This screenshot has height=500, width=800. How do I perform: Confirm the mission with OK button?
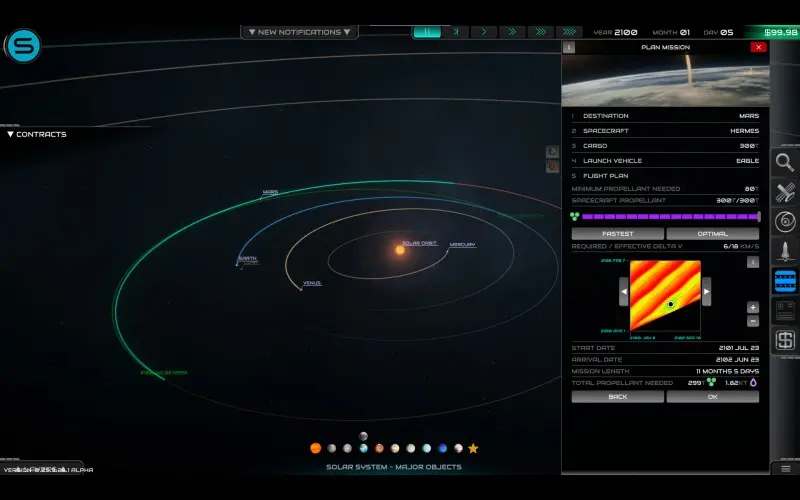click(x=712, y=397)
